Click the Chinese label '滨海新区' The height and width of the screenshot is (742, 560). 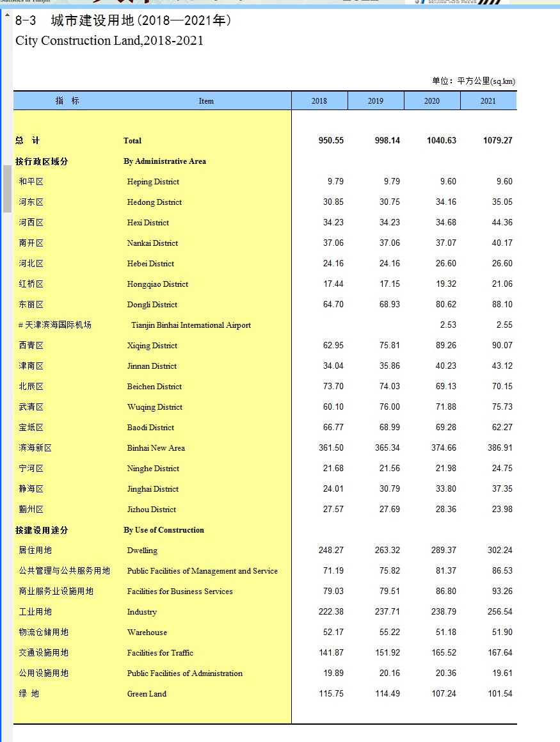point(35,448)
